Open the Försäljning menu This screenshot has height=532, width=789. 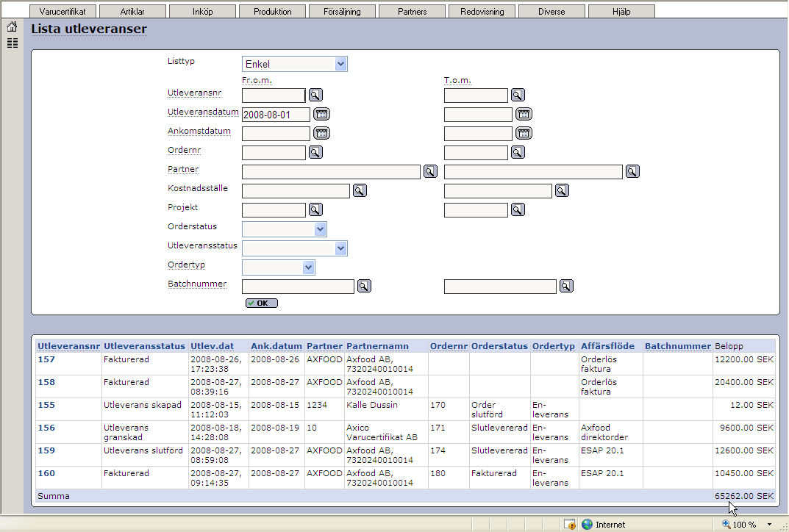click(342, 11)
